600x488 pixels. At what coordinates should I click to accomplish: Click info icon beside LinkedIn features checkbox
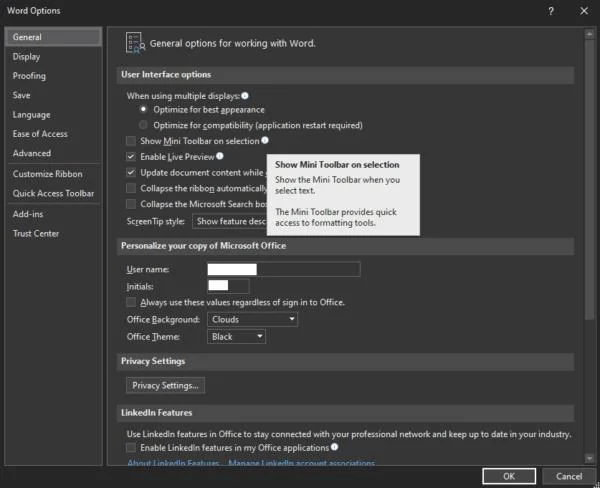tap(334, 447)
